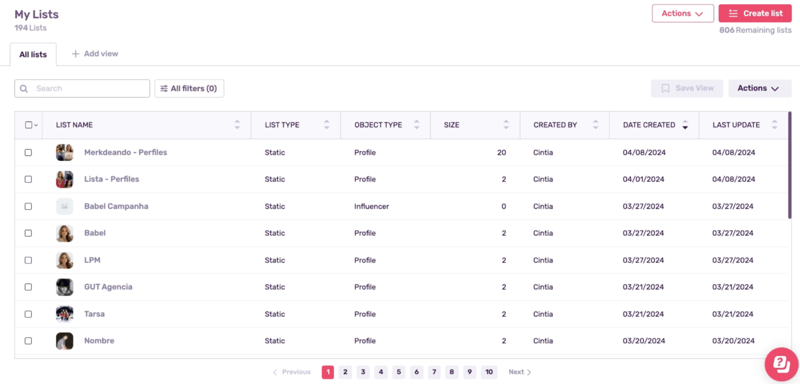
Task: Click the magnifier icon in the search box
Action: pyautogui.click(x=24, y=89)
